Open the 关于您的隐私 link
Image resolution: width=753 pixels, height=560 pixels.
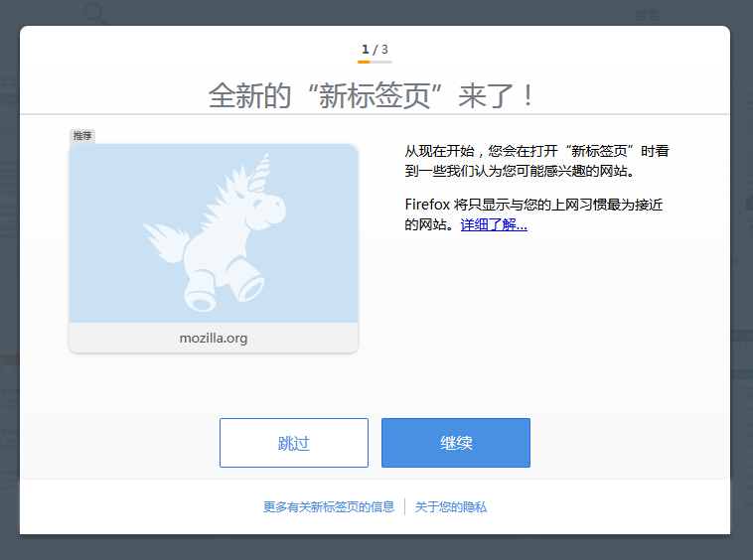tap(451, 507)
